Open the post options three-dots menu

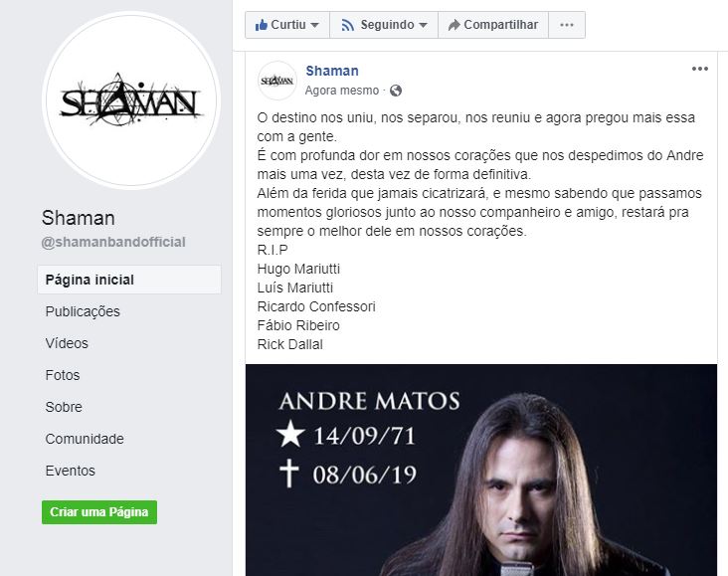pyautogui.click(x=700, y=69)
